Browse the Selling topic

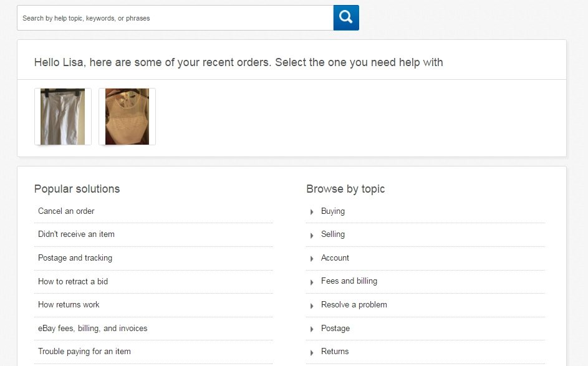point(332,234)
